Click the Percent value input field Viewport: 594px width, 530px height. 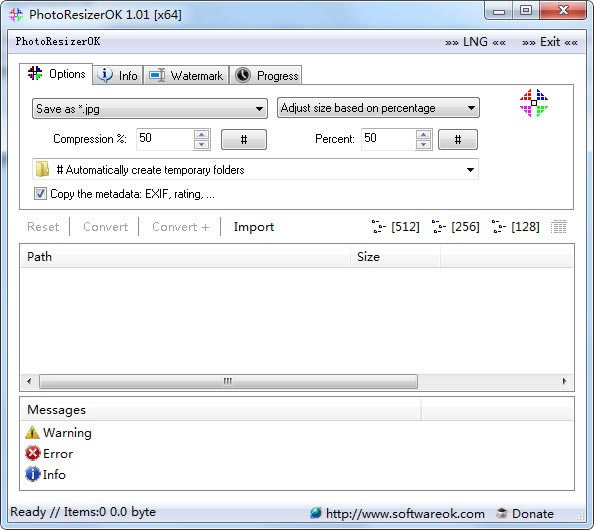coord(388,139)
